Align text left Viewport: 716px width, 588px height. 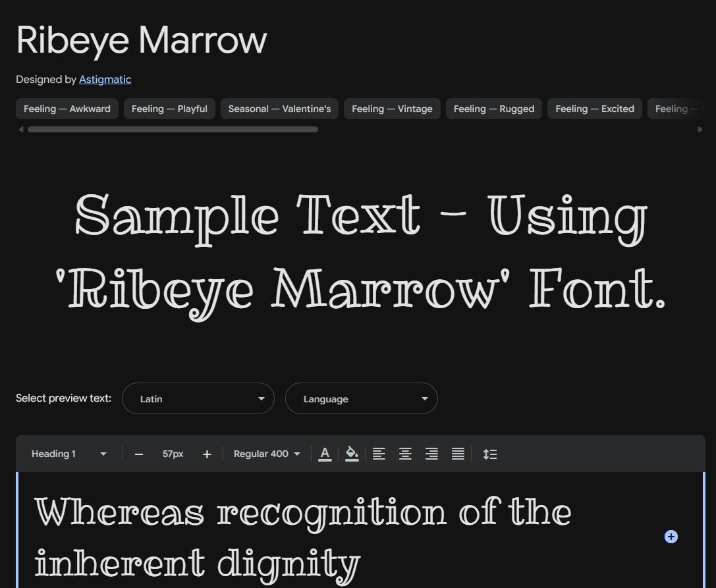pos(379,454)
